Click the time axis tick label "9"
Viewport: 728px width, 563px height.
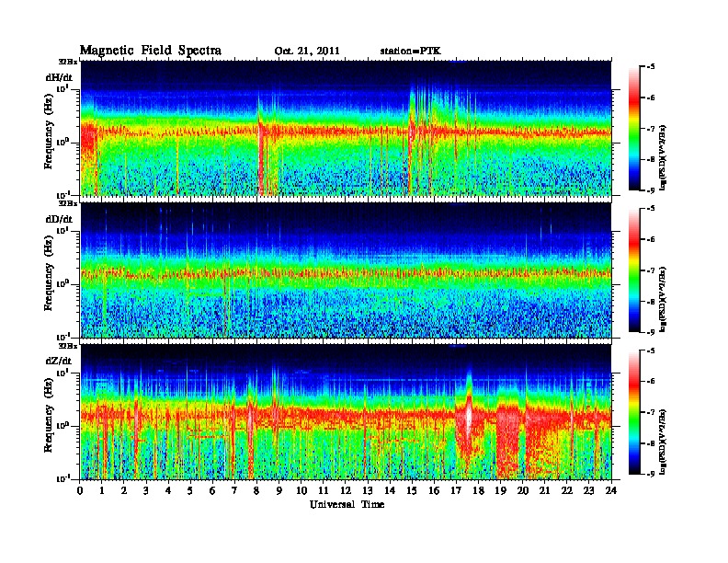point(279,490)
